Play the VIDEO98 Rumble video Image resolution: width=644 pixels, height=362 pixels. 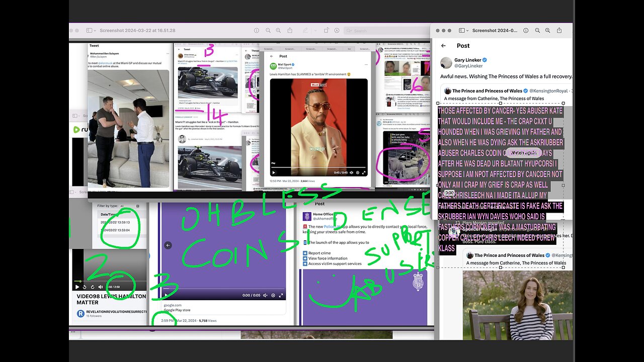[77, 287]
